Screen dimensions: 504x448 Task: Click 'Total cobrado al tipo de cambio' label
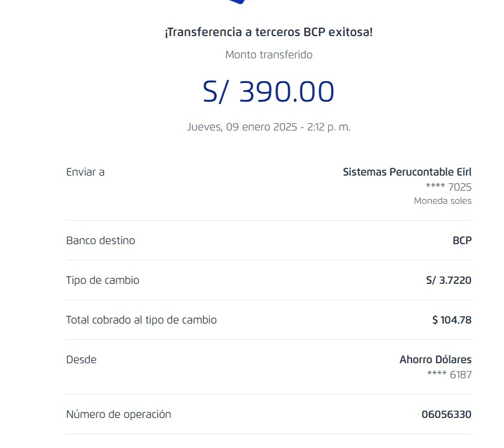coord(141,320)
